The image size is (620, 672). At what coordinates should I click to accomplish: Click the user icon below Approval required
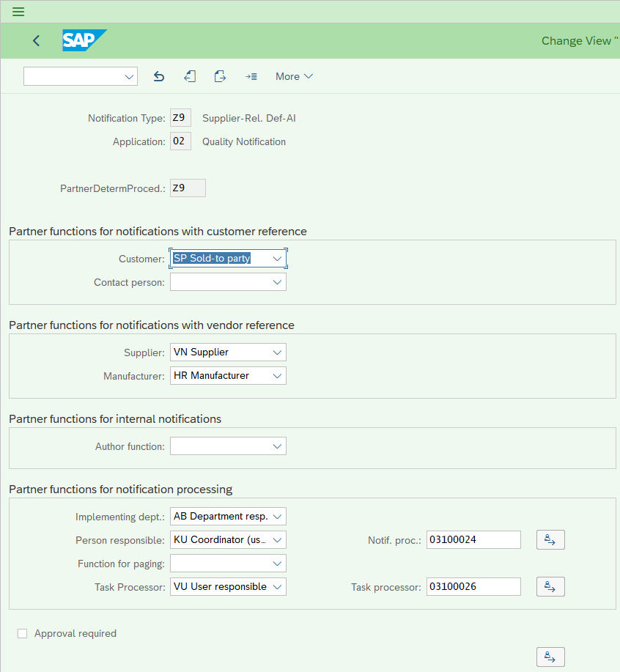coord(550,657)
